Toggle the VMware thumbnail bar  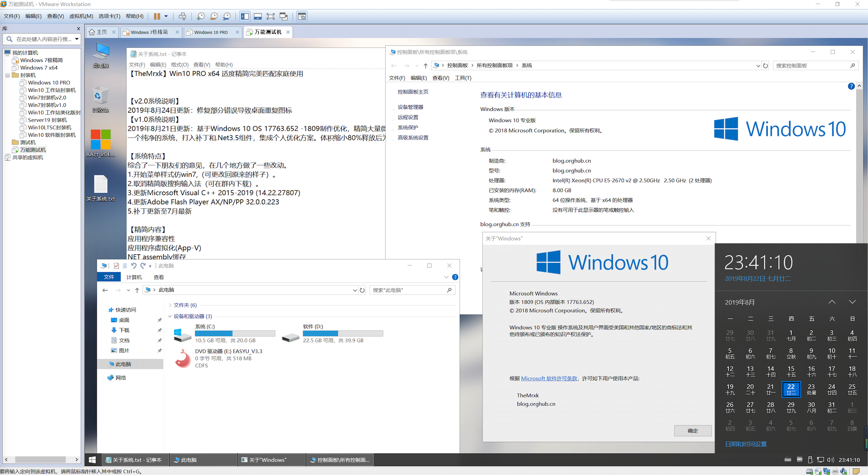(258, 16)
